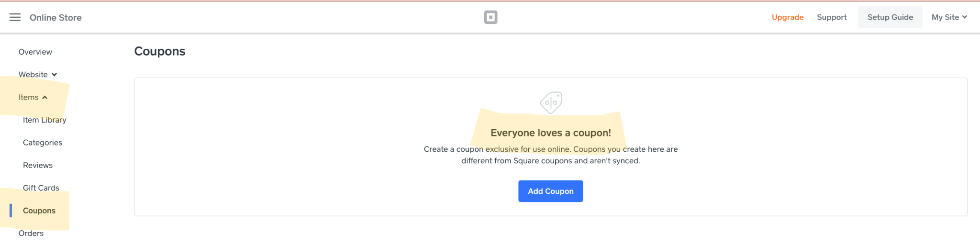980x248 pixels.
Task: Open the hamburger navigation menu
Action: [x=15, y=17]
